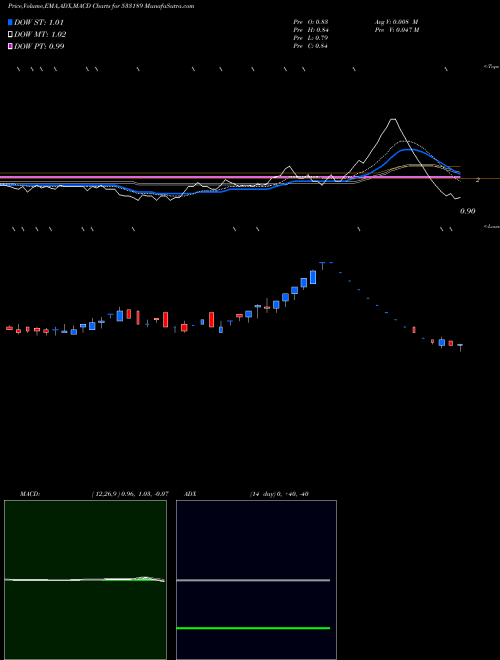This screenshot has width=500, height=660.
Task: Click the MACD (12,26,9) values text
Action: pyautogui.click(x=130, y=494)
